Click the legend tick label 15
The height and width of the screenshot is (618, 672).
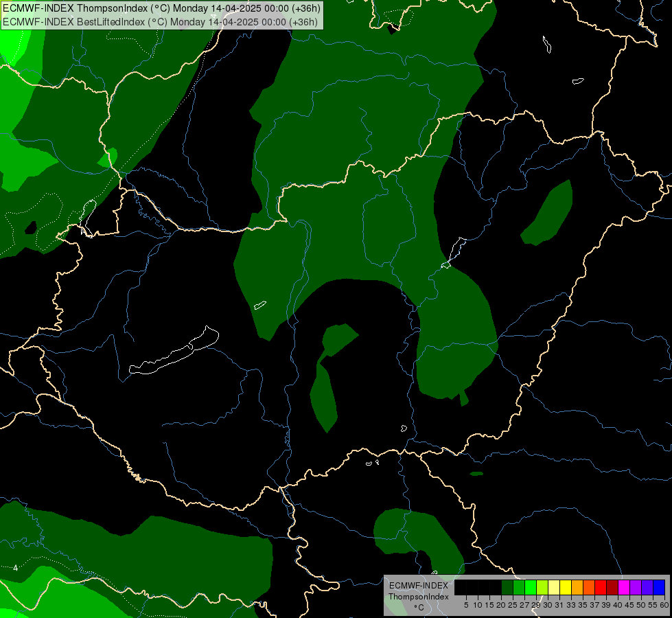489,605
